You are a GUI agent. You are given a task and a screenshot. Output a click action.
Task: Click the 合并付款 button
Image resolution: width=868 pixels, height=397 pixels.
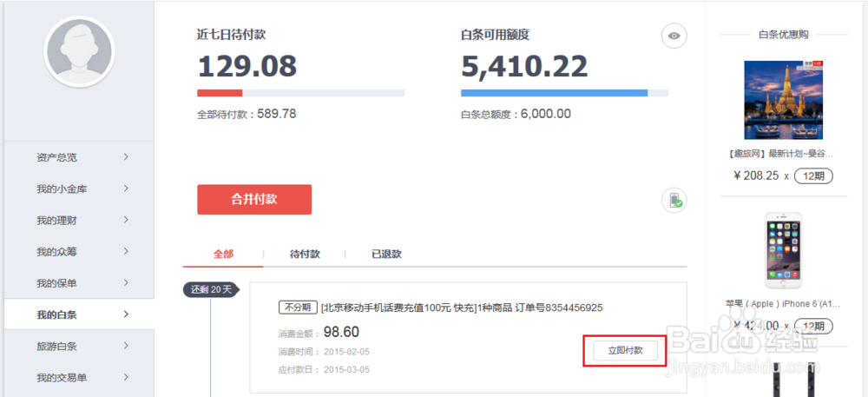(x=254, y=199)
